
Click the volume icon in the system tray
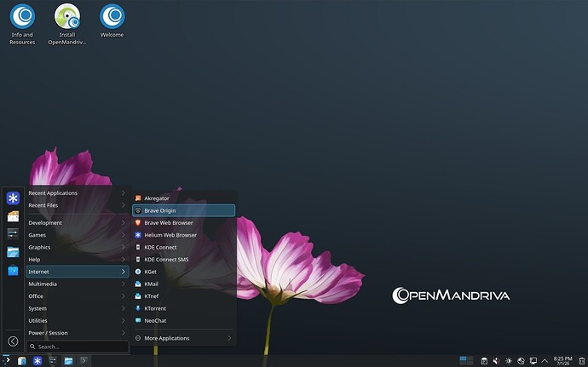pos(496,361)
